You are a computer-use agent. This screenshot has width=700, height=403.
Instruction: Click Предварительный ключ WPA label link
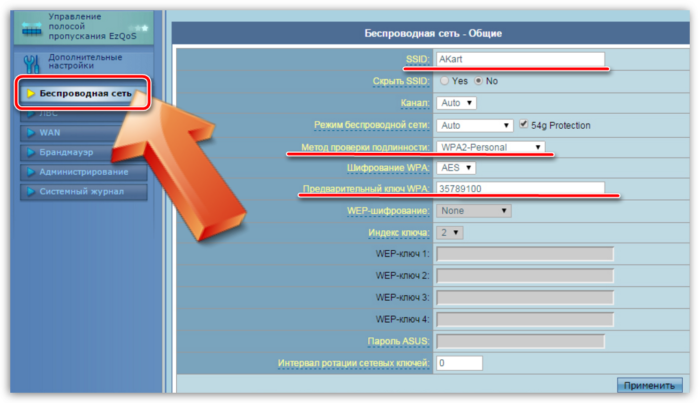click(366, 189)
